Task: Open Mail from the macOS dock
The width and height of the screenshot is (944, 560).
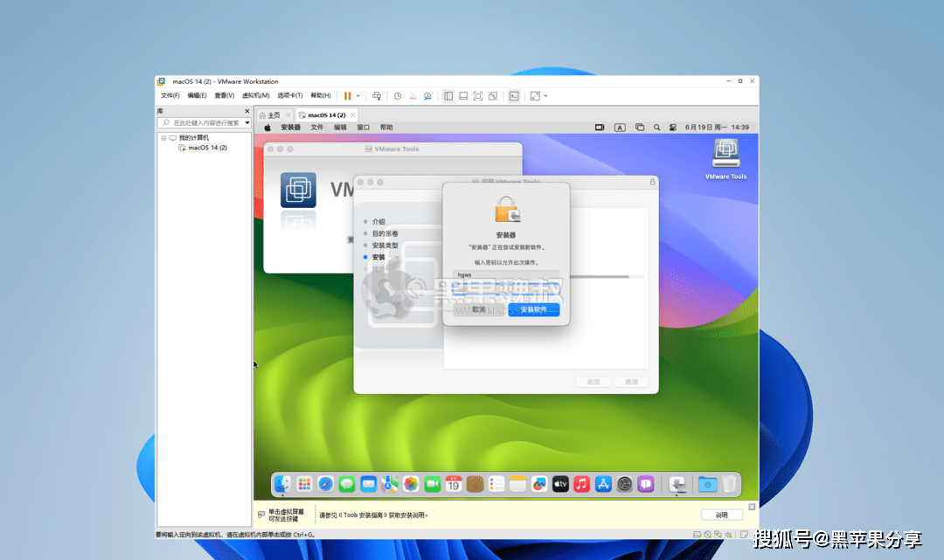Action: pyautogui.click(x=369, y=484)
